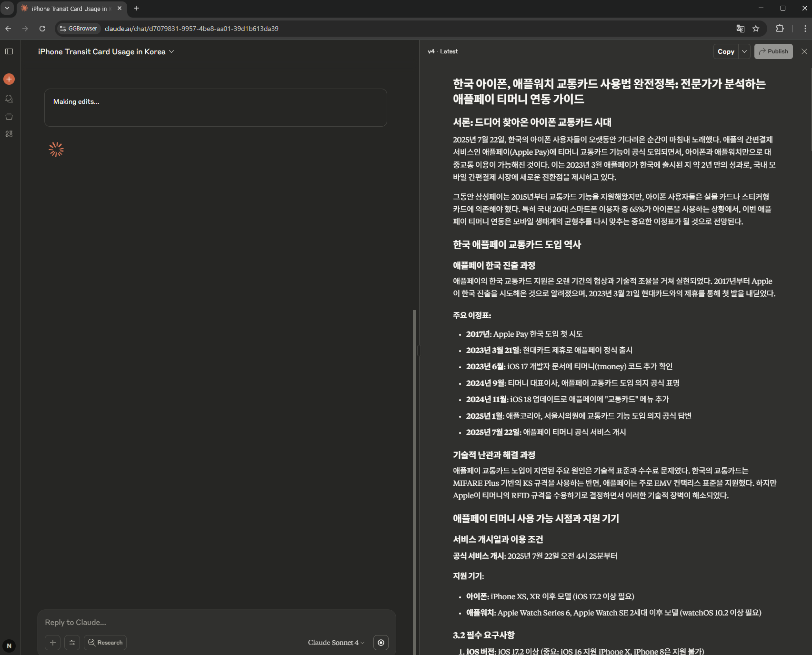Start a new chat with orange plus
Image resolution: width=812 pixels, height=655 pixels.
9,79
